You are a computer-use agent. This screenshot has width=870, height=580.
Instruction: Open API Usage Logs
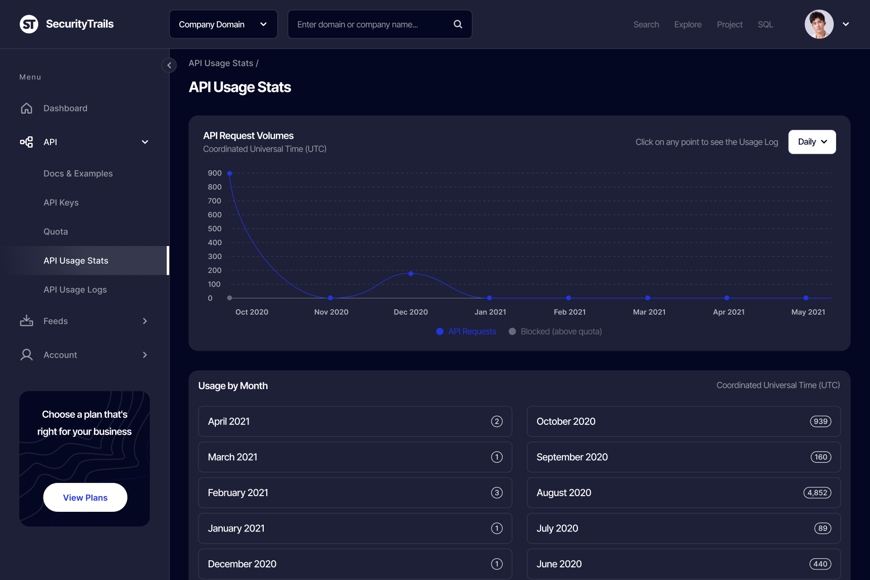(75, 289)
